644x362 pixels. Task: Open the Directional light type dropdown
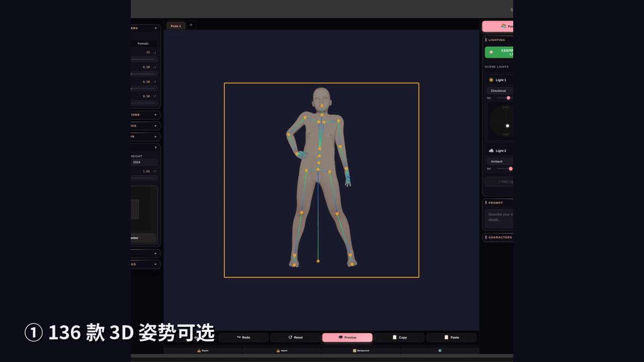(500, 91)
